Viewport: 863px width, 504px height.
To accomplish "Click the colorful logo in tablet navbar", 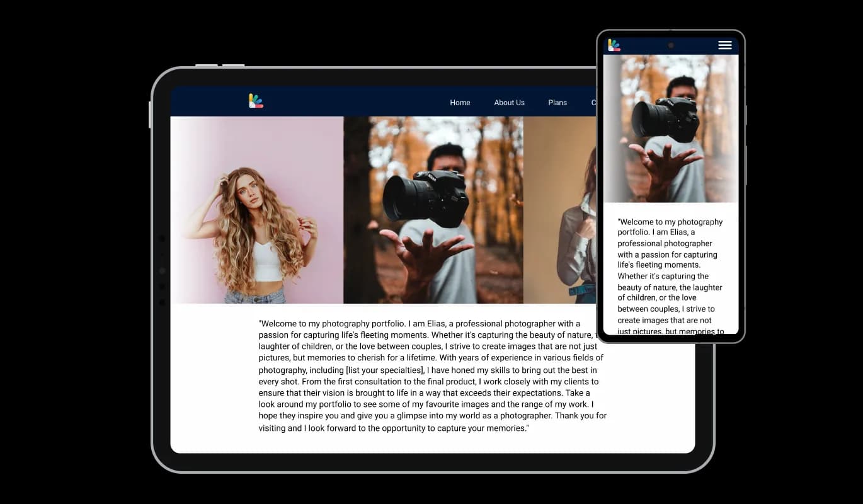I will [x=256, y=101].
